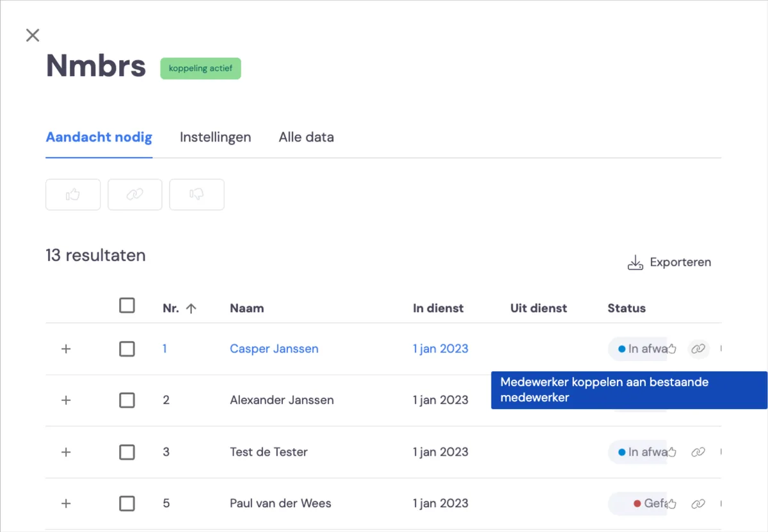Click the name Alexander Janssen
The height and width of the screenshot is (532, 768).
click(282, 400)
